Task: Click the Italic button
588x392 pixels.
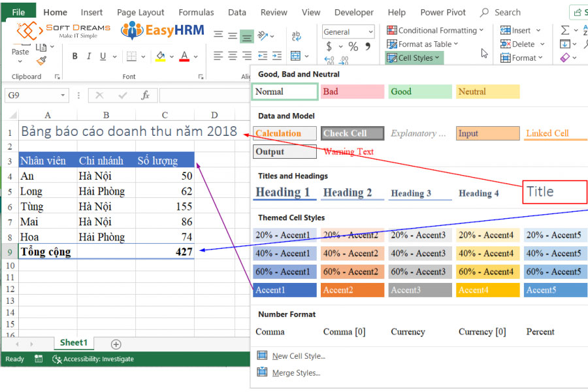Action: click(90, 57)
